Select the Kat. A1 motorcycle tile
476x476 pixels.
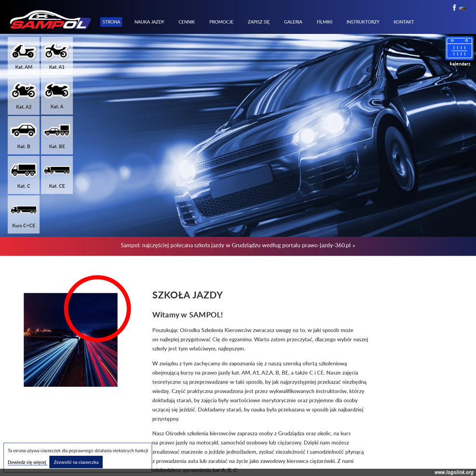(x=57, y=56)
